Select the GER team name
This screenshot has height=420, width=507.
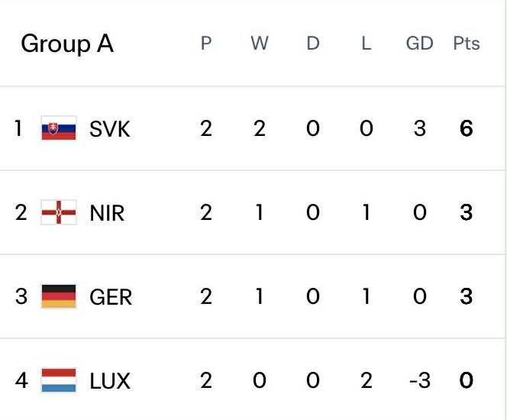pos(111,296)
